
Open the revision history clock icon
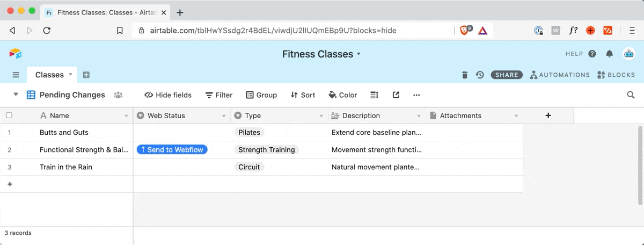(x=480, y=75)
